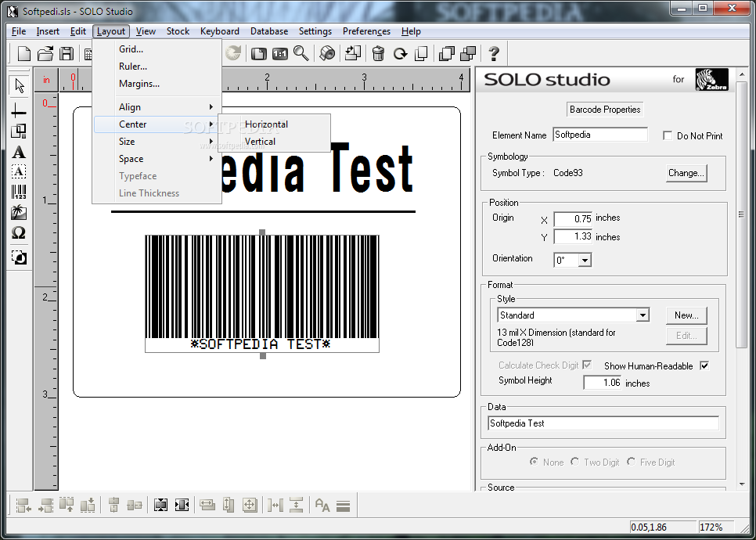Select the text box tool
The height and width of the screenshot is (540, 756).
pyautogui.click(x=19, y=171)
